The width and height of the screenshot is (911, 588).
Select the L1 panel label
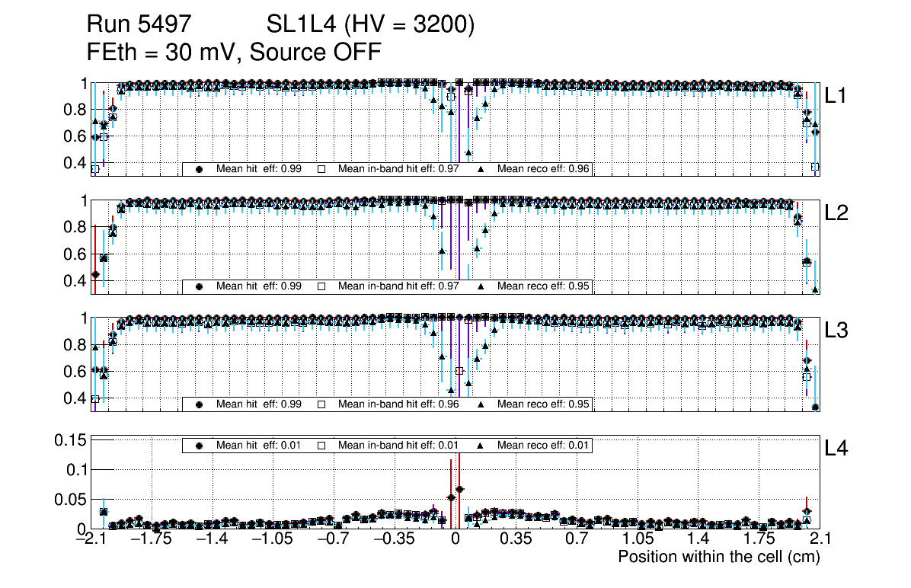(836, 96)
